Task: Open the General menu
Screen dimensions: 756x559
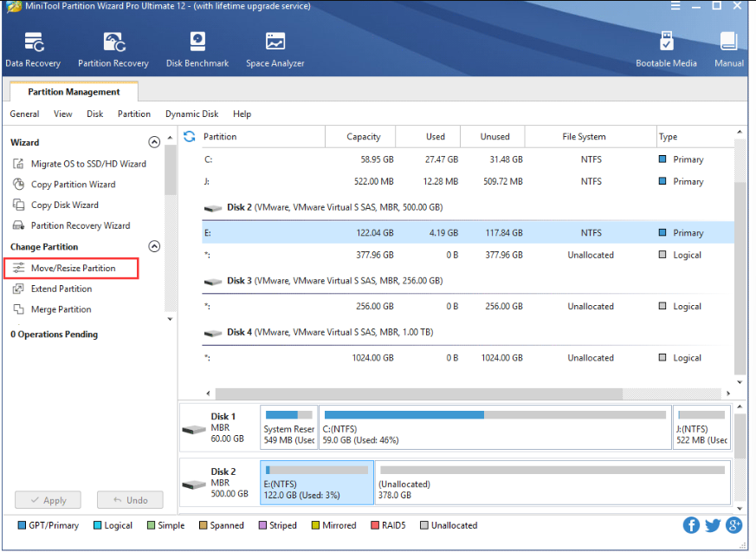Action: point(24,114)
